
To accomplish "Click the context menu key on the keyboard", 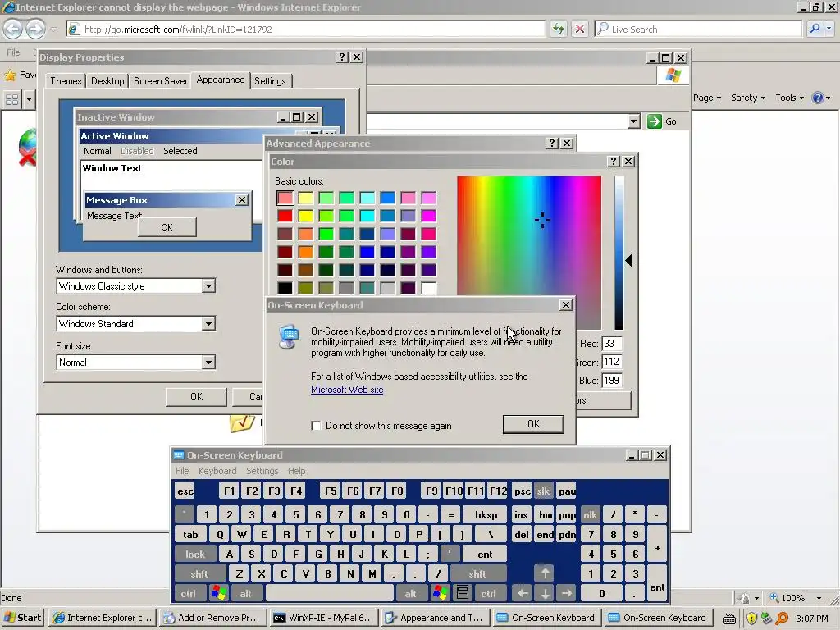I will [463, 592].
